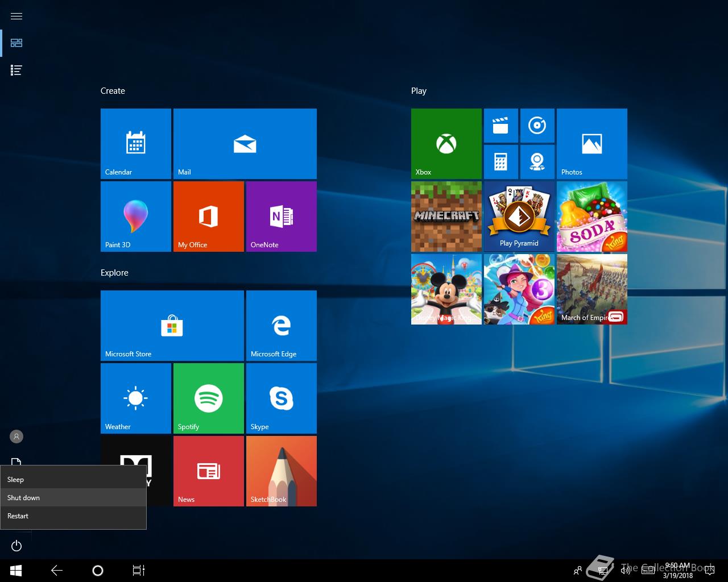Open touch keyboard from system tray
The height and width of the screenshot is (582, 728).
click(648, 571)
